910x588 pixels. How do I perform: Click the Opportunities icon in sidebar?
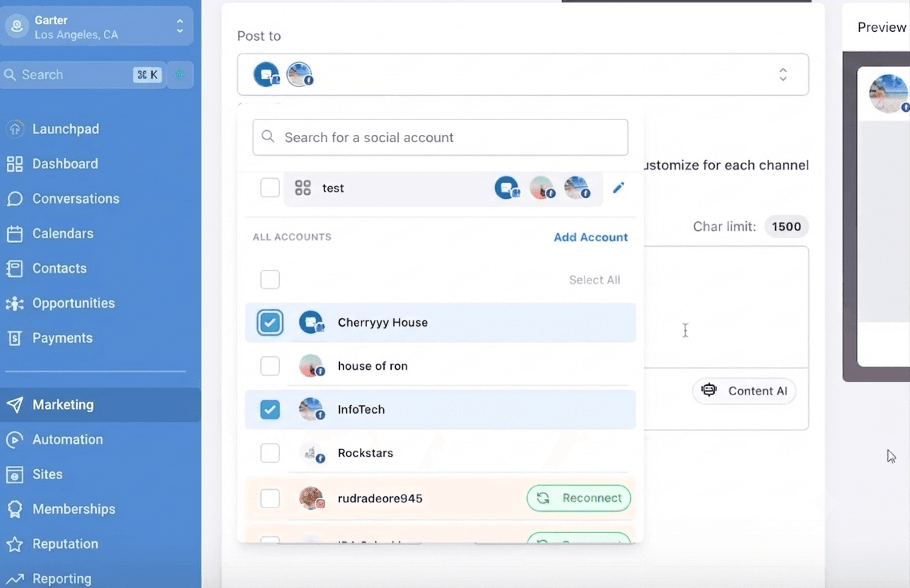(15, 303)
